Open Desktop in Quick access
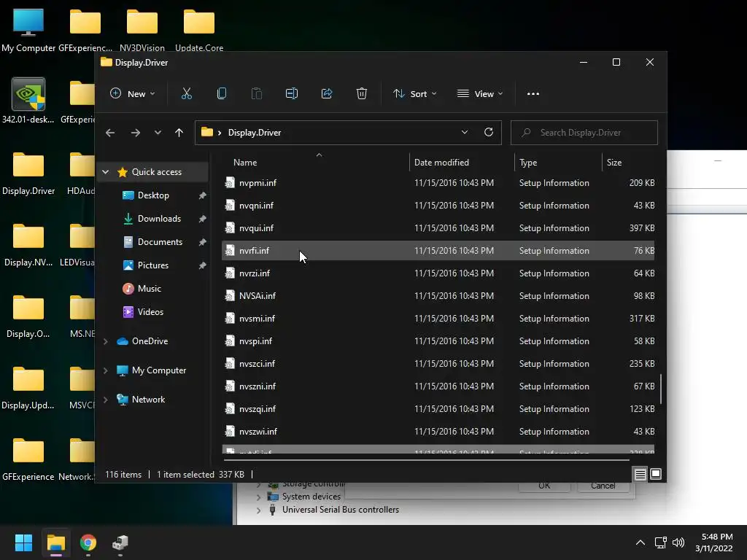747x560 pixels. tap(153, 195)
